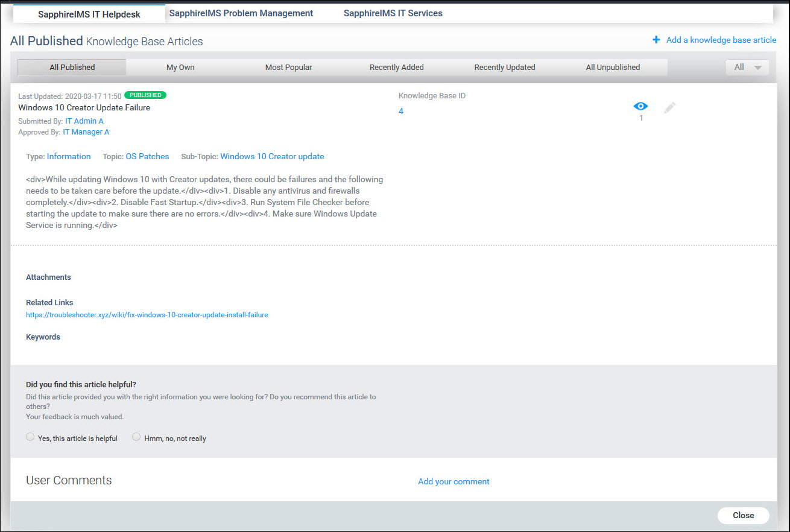
Task: Switch to Most Popular tab
Action: [289, 68]
